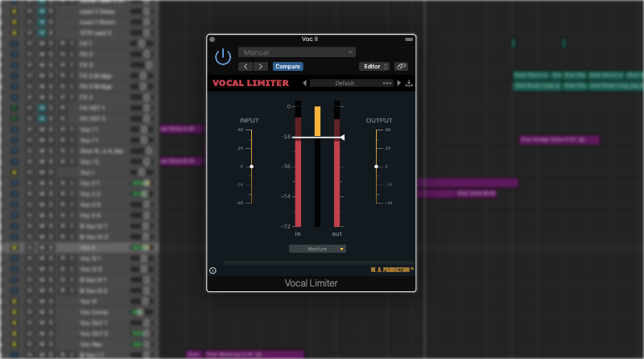Viewport: 644px width, 359px height.
Task: Click the Voc II window title
Action: (310, 39)
